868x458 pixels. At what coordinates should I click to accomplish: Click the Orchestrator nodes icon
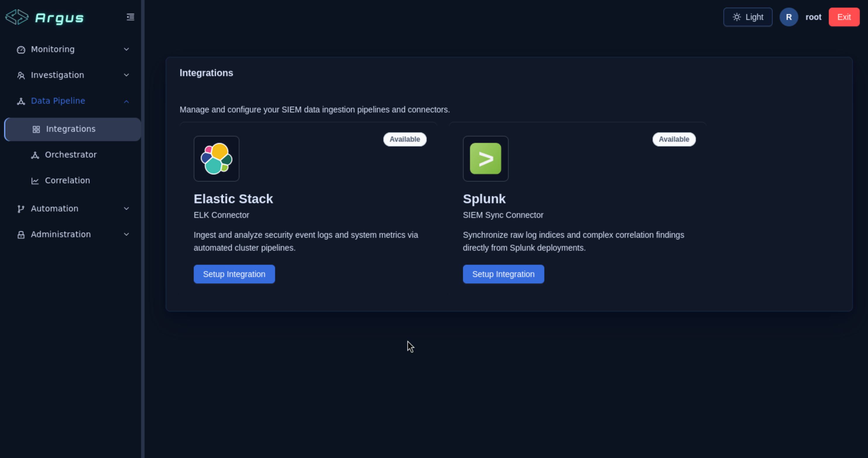(35, 155)
